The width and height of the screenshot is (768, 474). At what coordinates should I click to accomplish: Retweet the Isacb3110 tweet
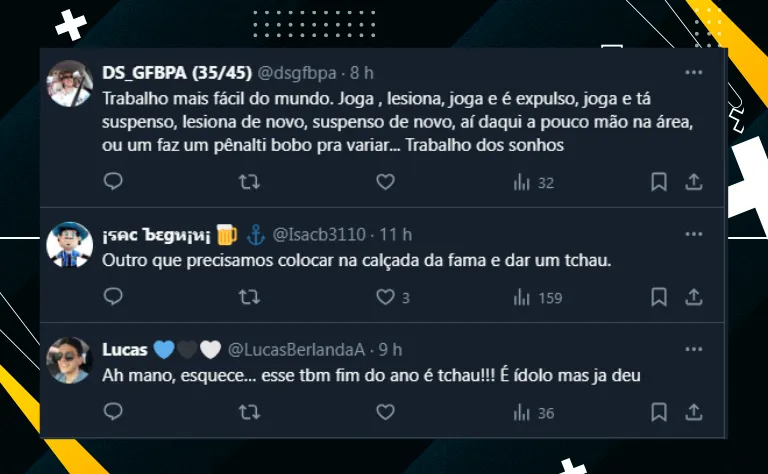[250, 297]
